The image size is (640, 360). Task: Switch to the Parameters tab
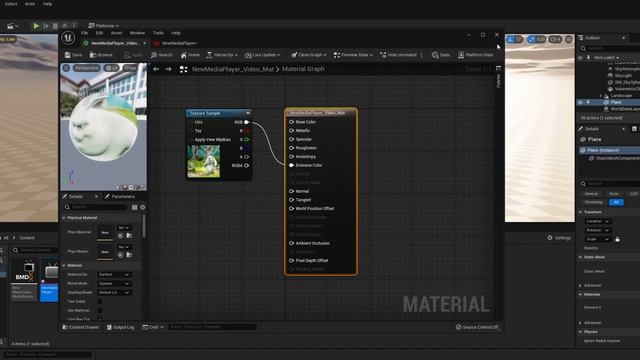coord(120,197)
